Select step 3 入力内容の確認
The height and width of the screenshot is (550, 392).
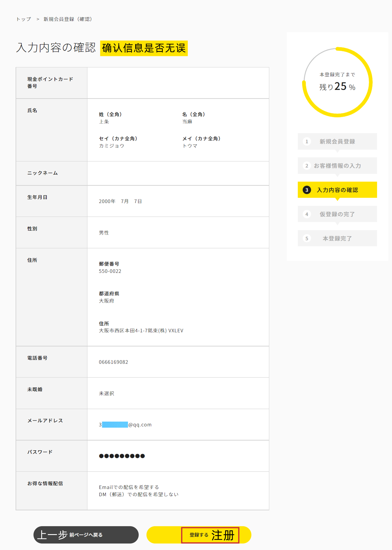click(x=337, y=190)
